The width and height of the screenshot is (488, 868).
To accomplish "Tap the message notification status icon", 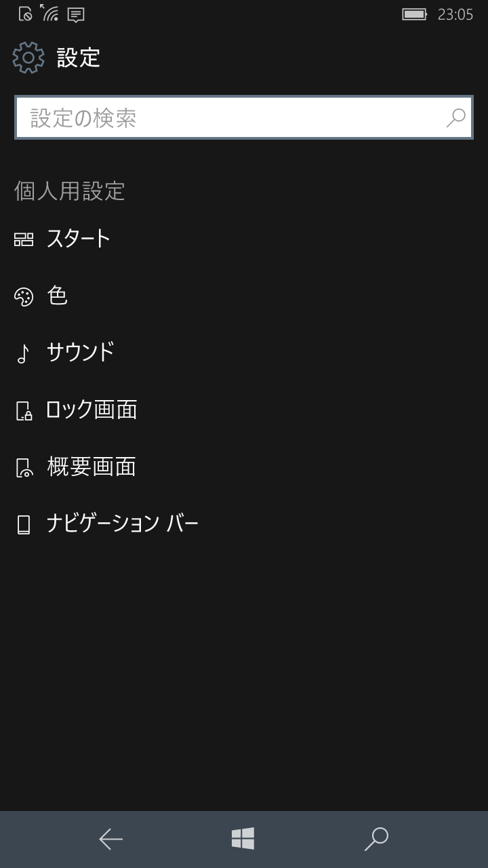I will click(x=76, y=14).
